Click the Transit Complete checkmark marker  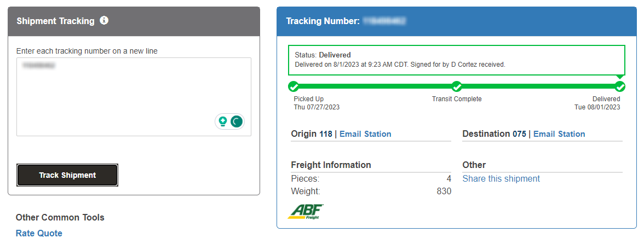coord(457,86)
